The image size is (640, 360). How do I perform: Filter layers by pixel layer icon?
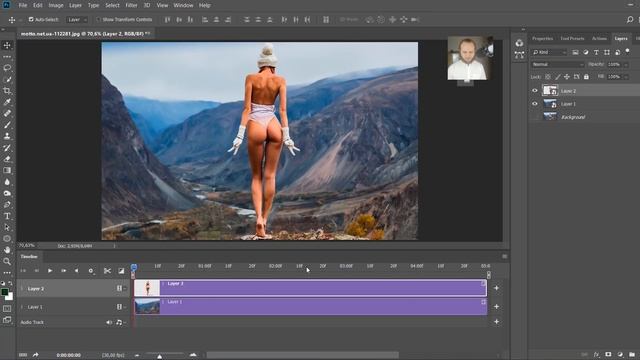(575, 52)
